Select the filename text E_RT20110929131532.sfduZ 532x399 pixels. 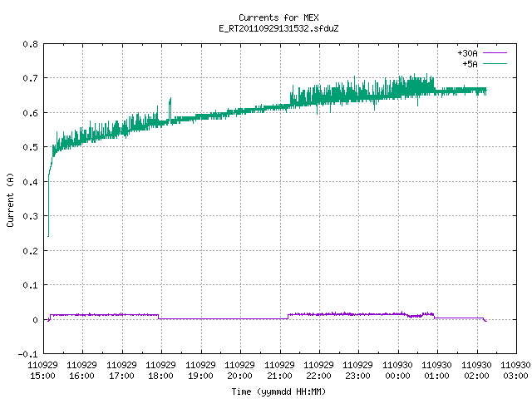tap(278, 28)
